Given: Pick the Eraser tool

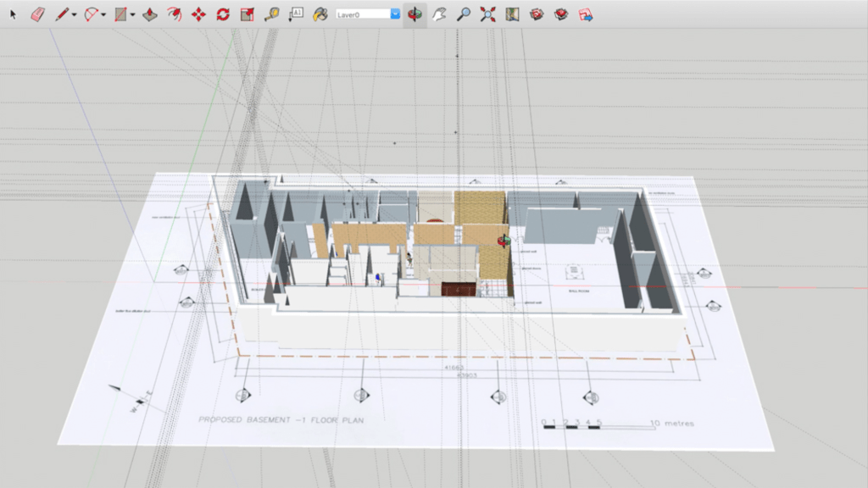Looking at the screenshot, I should [x=37, y=14].
